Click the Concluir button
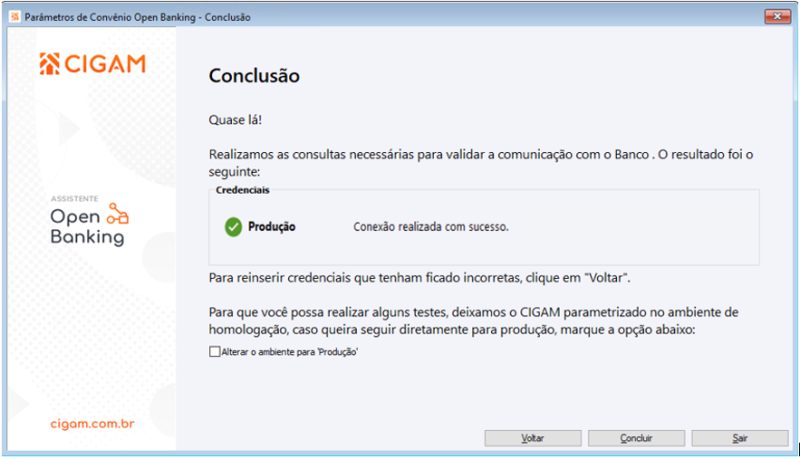 636,438
